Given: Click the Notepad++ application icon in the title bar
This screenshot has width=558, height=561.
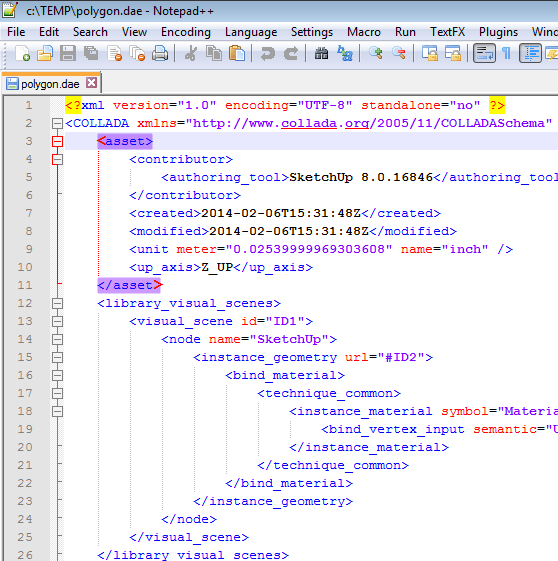Looking at the screenshot, I should click(10, 10).
